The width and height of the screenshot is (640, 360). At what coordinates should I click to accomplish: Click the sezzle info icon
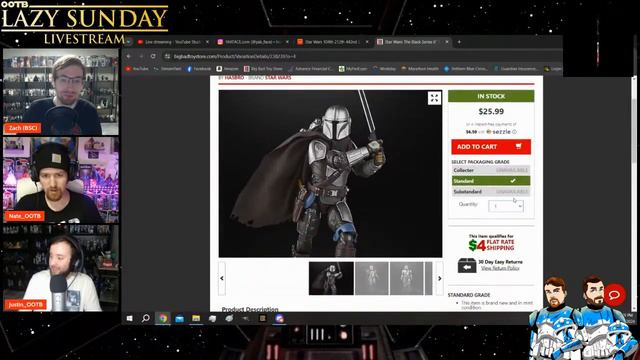pos(514,132)
